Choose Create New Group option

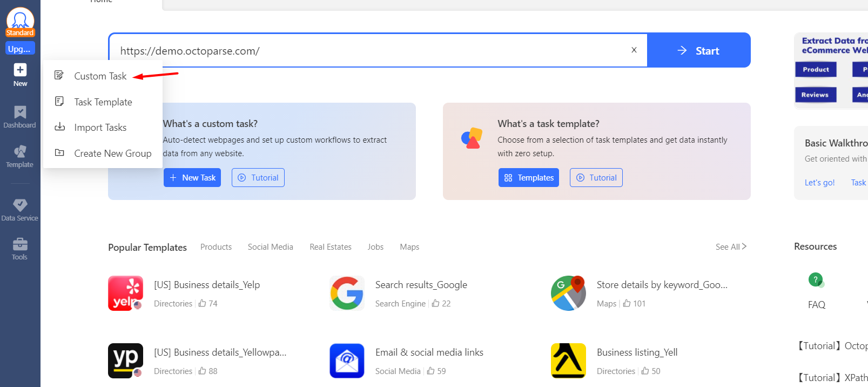112,154
